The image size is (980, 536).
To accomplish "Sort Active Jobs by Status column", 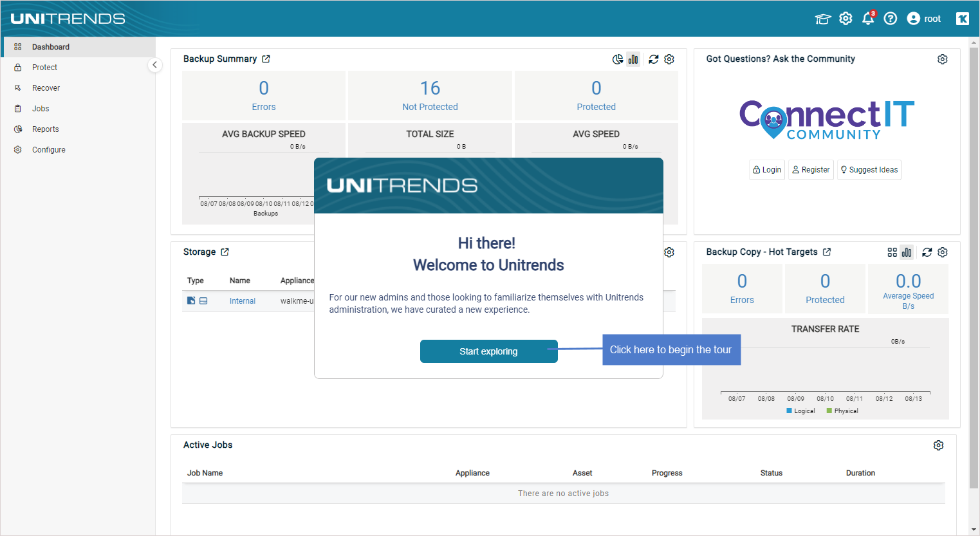I will pos(772,473).
